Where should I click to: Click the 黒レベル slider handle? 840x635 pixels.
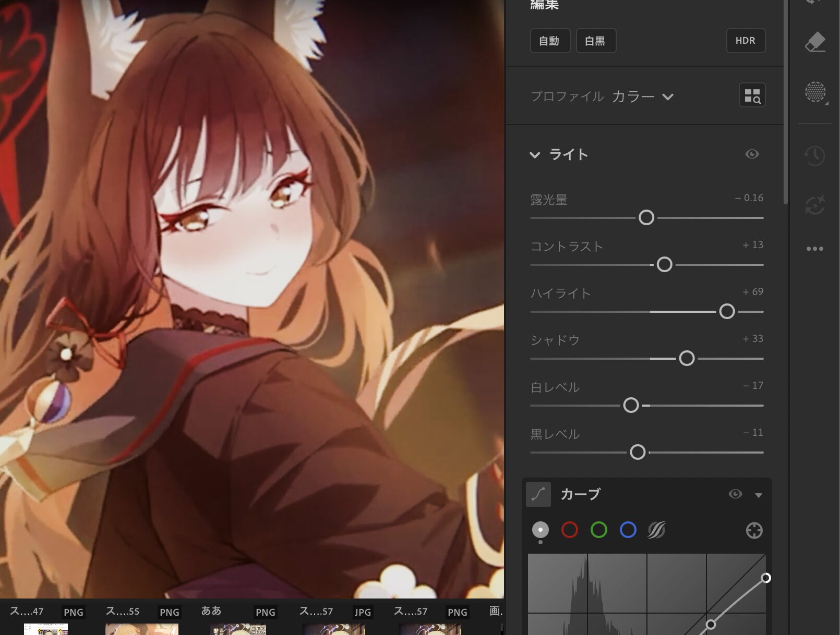638,452
